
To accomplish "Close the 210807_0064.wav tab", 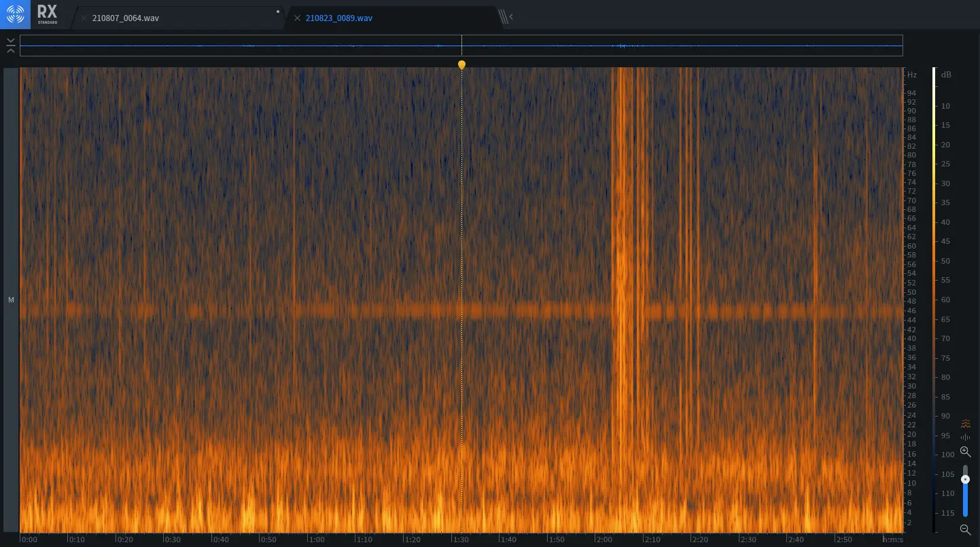I will (x=84, y=18).
